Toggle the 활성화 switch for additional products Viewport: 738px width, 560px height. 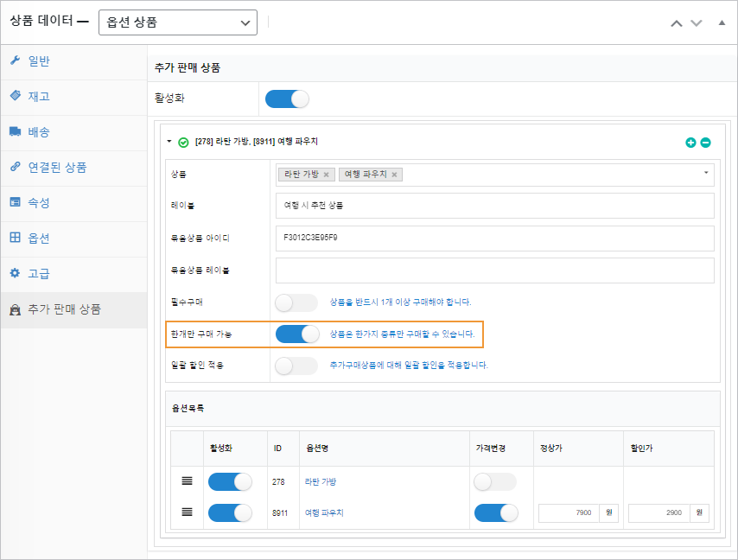coord(287,99)
